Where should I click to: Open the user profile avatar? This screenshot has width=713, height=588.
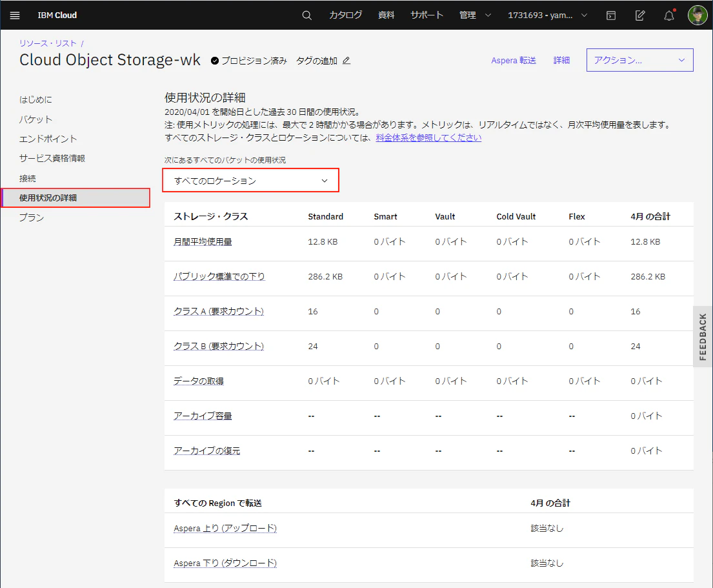point(697,15)
